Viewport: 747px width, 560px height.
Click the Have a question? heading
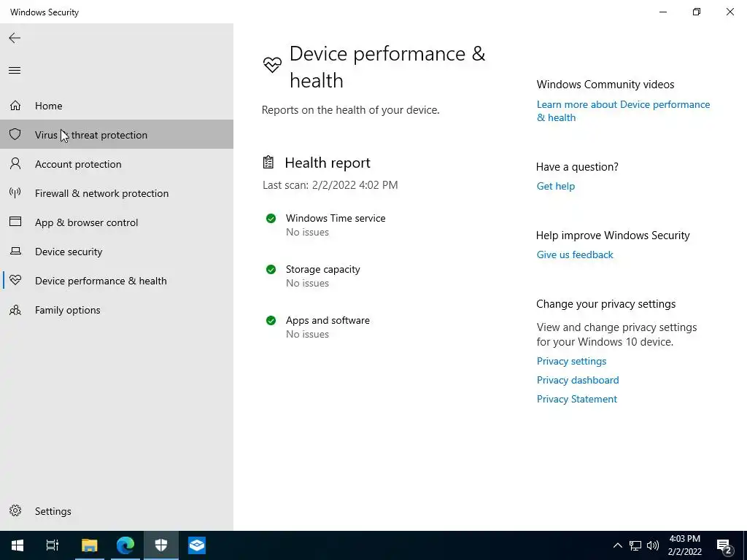click(x=577, y=167)
